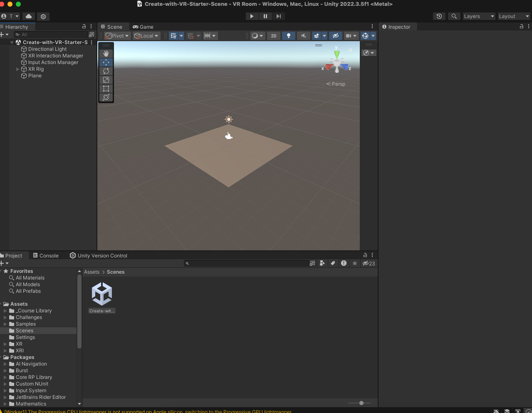The image size is (532, 413).
Task: Lock the Inspector panel
Action: pos(522,26)
